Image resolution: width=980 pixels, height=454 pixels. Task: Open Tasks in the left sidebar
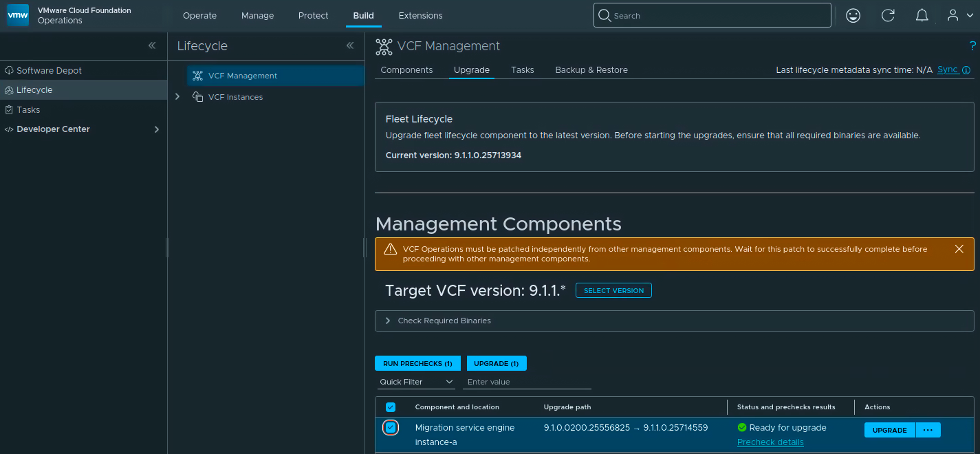coord(28,109)
